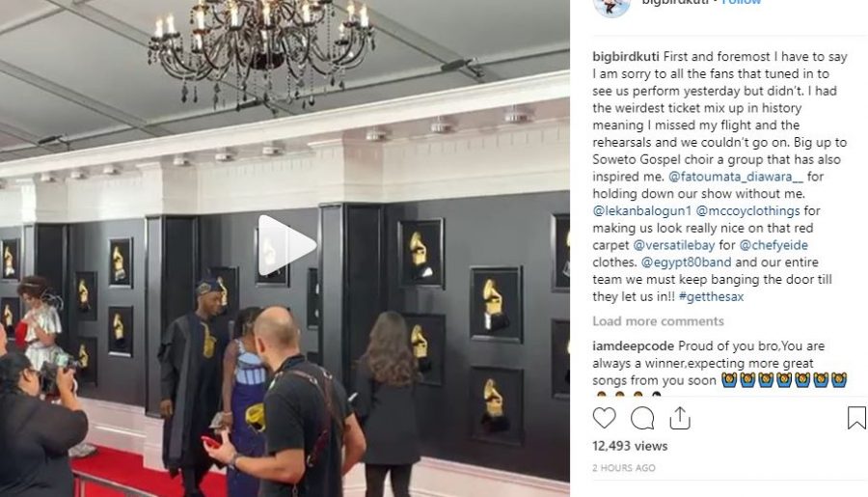Visit @mccoyclothings profile link
The width and height of the screenshot is (868, 497).
pos(747,211)
